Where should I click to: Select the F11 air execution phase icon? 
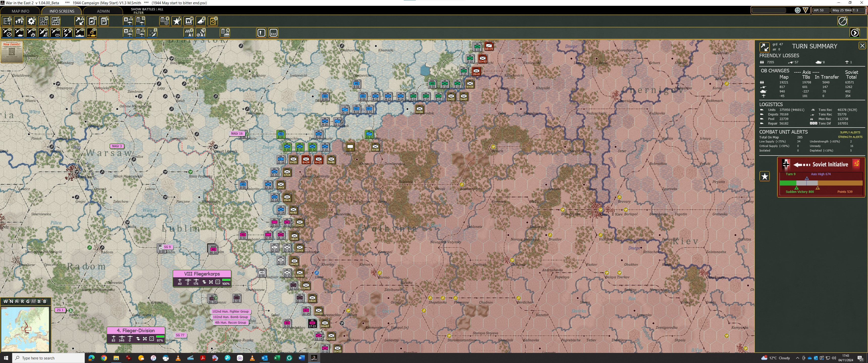92,33
